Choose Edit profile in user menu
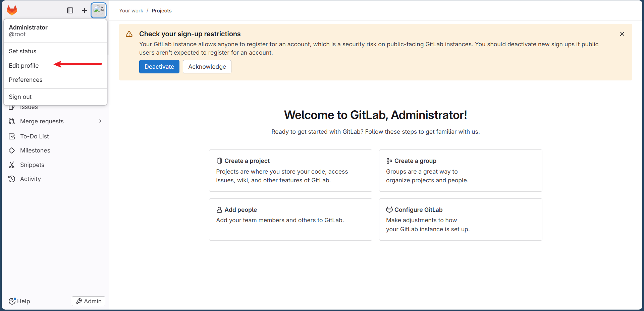Image resolution: width=644 pixels, height=311 pixels. point(55,66)
